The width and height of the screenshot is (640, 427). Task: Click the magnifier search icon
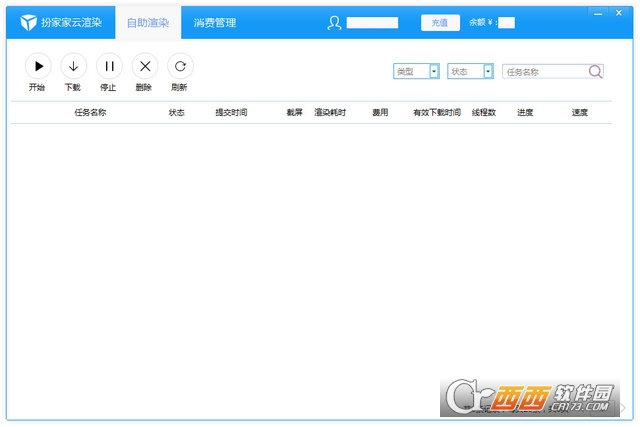tap(595, 71)
